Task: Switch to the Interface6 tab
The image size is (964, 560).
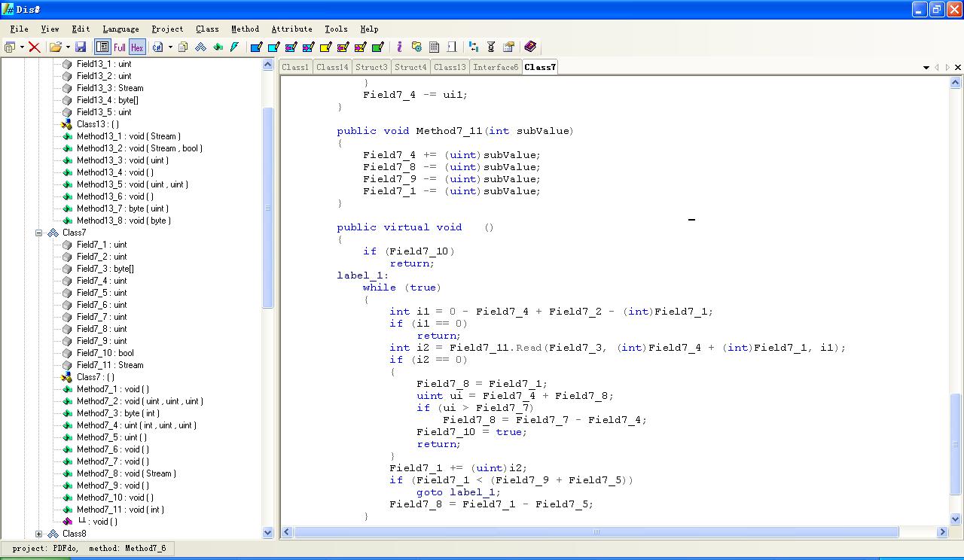Action: [496, 67]
